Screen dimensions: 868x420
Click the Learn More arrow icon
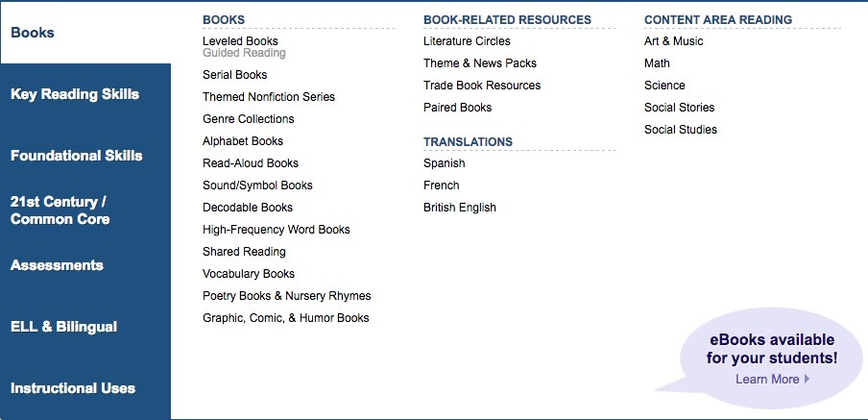pos(808,380)
